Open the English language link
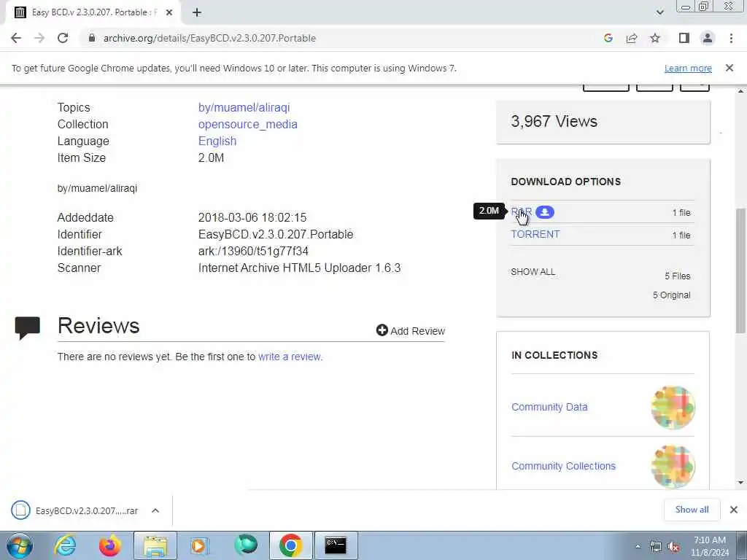747x560 pixels. tap(217, 141)
